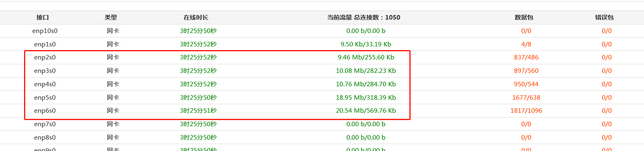Select the 当前流量 总连接数 header

(364, 18)
